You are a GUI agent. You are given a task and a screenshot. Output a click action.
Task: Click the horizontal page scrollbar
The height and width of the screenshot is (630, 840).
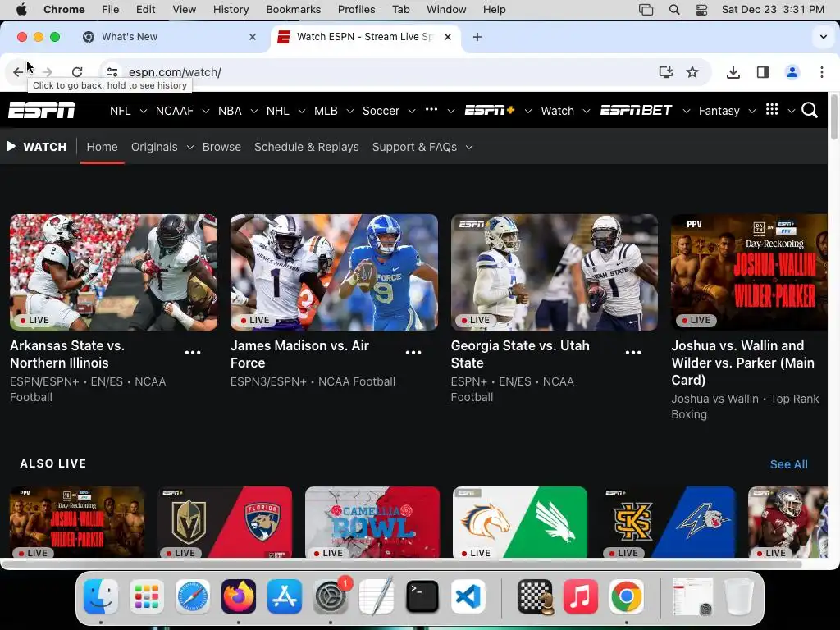(402, 564)
